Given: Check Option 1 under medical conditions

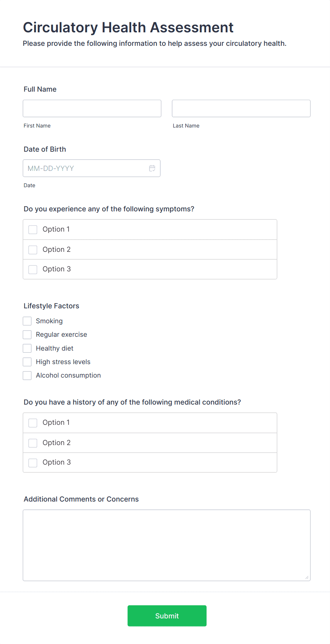Looking at the screenshot, I should pyautogui.click(x=33, y=423).
